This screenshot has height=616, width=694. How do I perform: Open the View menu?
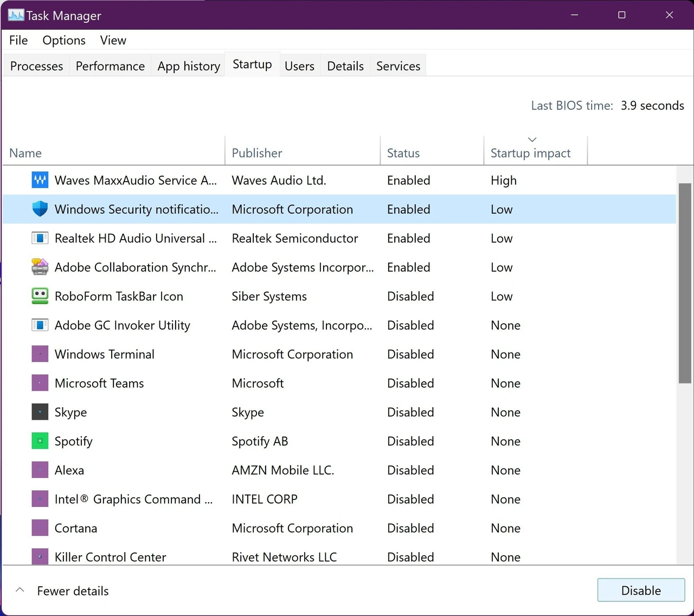point(113,40)
